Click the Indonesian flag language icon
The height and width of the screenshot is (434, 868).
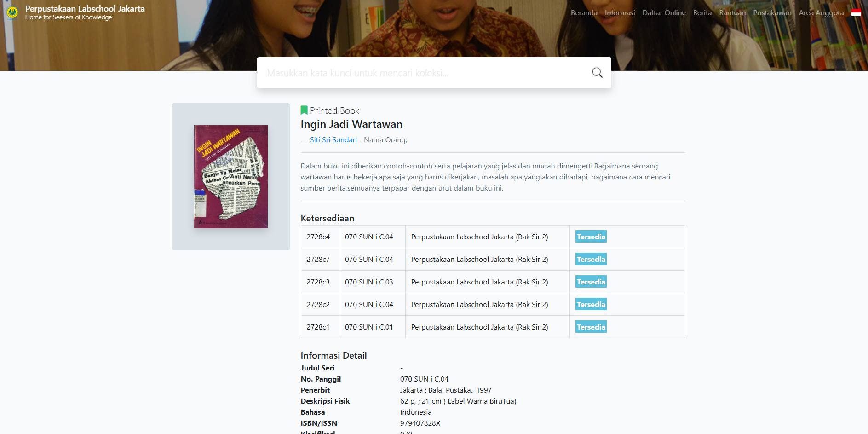point(856,13)
